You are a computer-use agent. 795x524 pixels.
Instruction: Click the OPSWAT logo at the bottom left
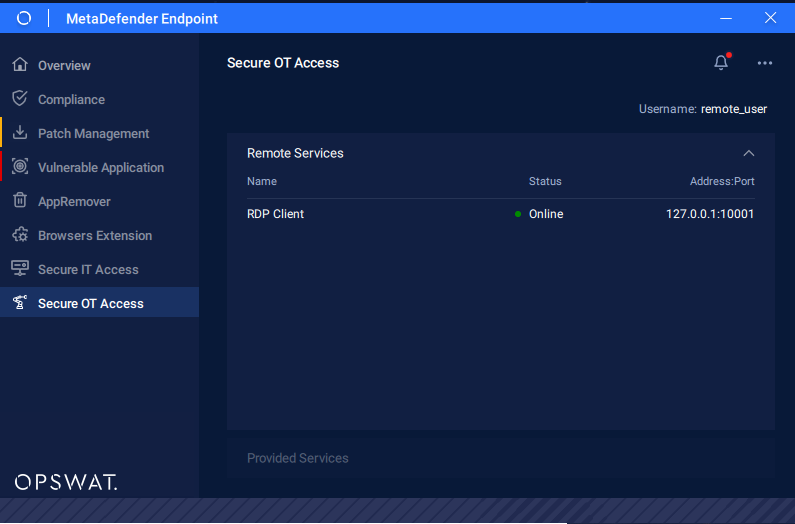tap(66, 482)
